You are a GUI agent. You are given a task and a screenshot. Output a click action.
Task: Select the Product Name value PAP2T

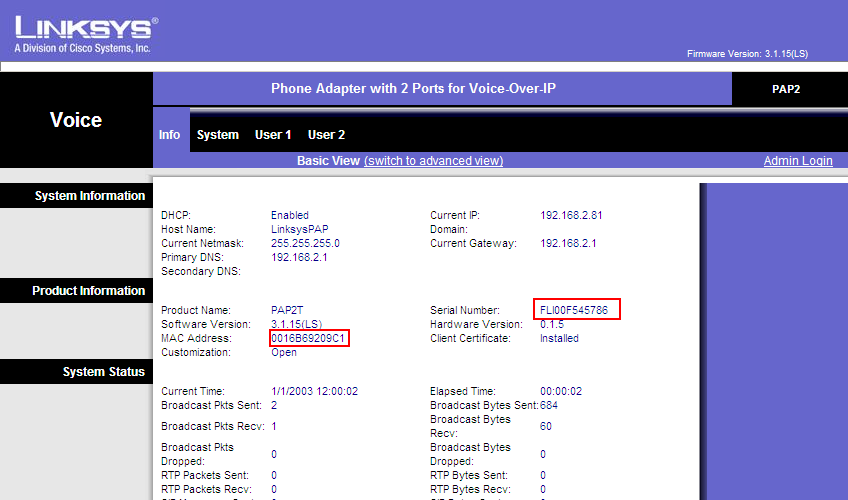pos(287,310)
